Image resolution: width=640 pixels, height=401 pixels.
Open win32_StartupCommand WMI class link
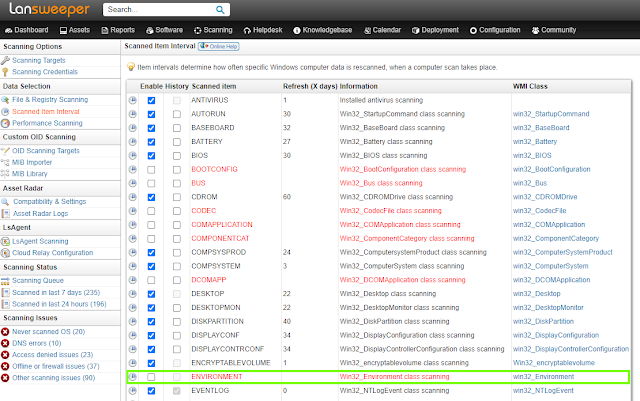click(551, 114)
